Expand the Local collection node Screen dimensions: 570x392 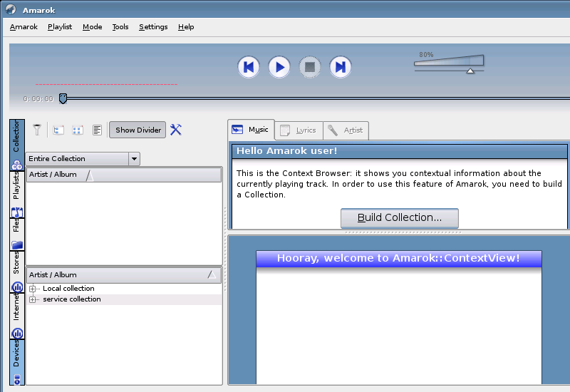[x=32, y=289]
